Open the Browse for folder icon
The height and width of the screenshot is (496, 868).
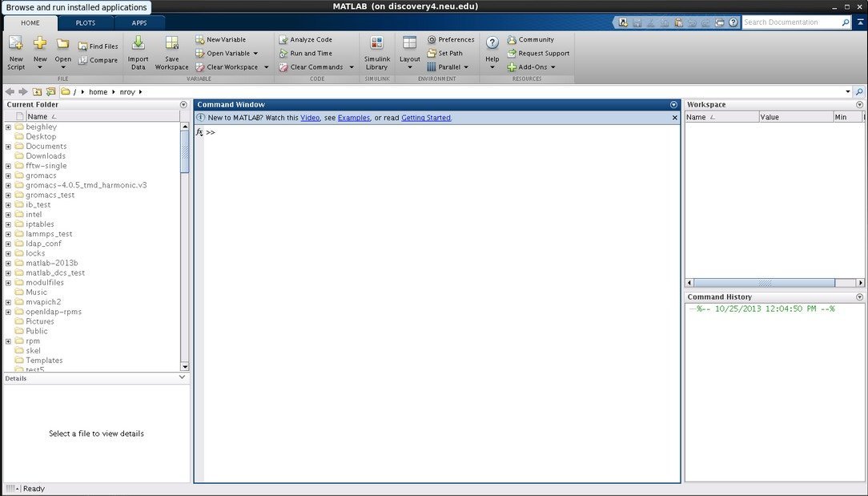(51, 91)
